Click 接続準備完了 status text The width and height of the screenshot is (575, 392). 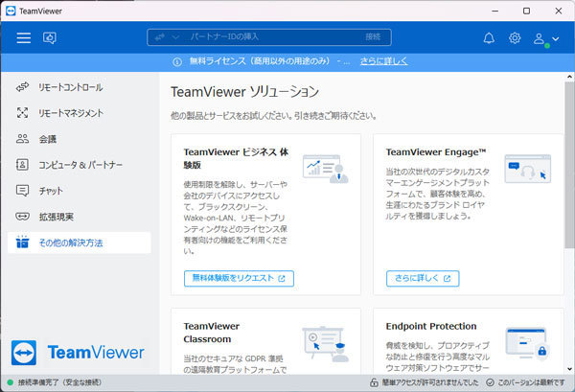[x=59, y=382]
